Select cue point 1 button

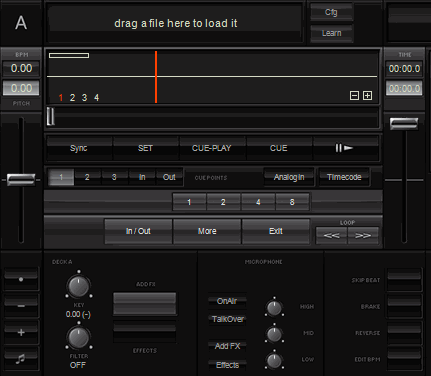[x=61, y=177]
